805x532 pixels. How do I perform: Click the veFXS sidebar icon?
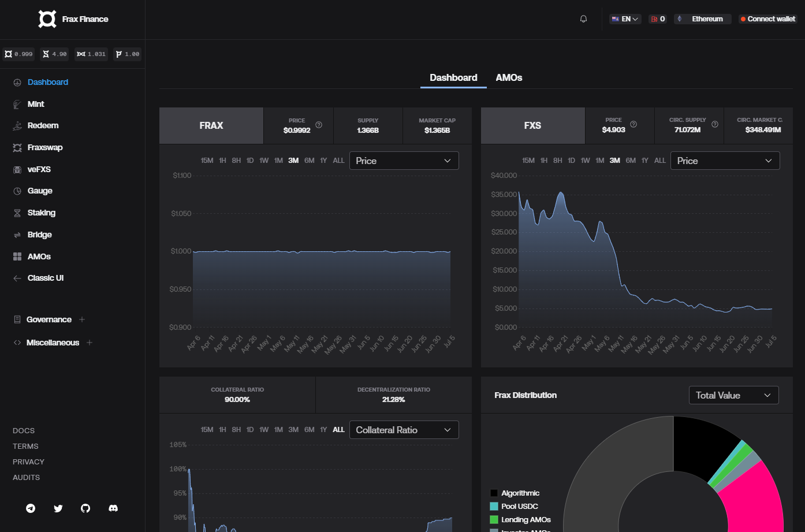pyautogui.click(x=17, y=170)
